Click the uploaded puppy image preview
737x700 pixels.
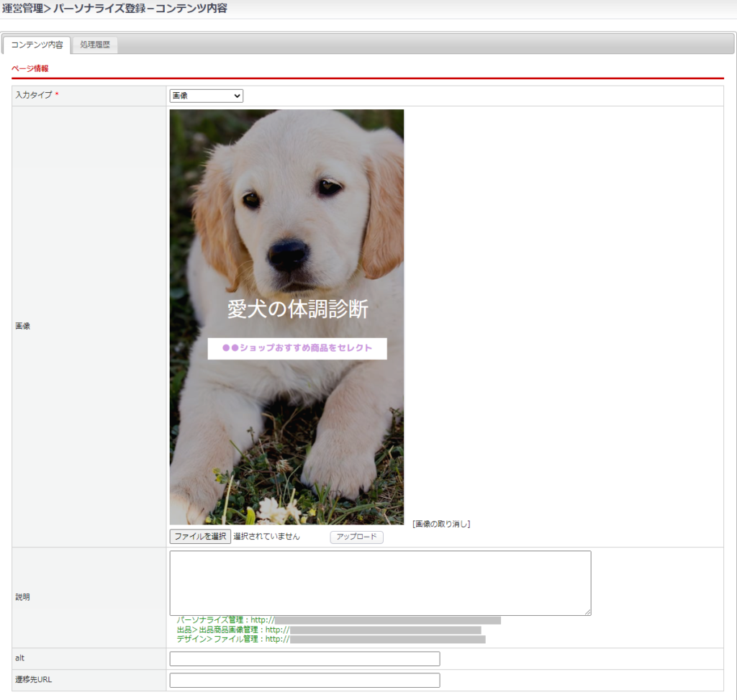coord(286,216)
